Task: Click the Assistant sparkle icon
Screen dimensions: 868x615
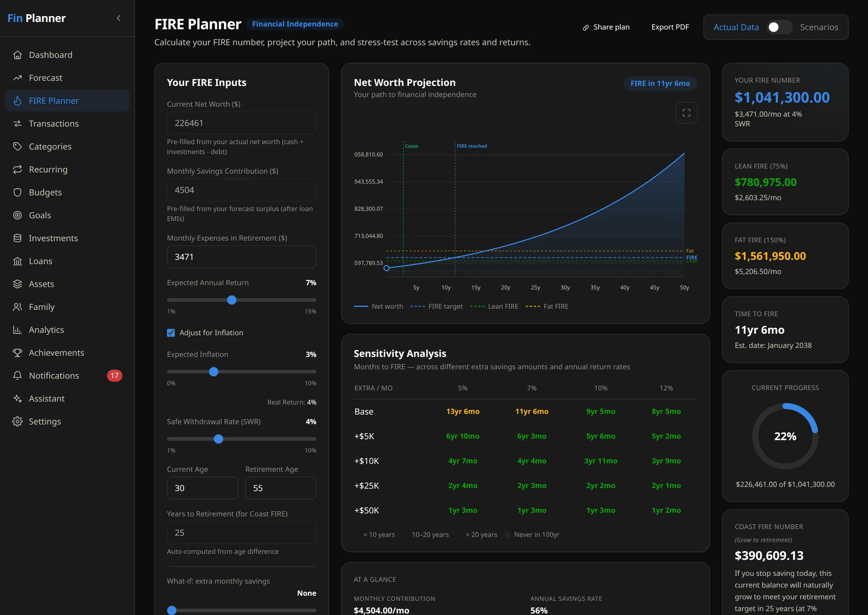Action: tap(17, 398)
